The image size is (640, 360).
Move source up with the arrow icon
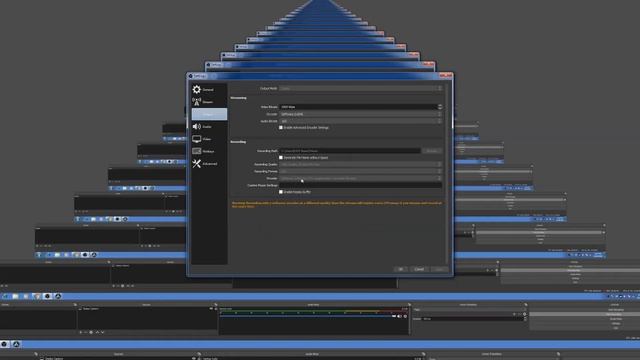click(x=97, y=332)
